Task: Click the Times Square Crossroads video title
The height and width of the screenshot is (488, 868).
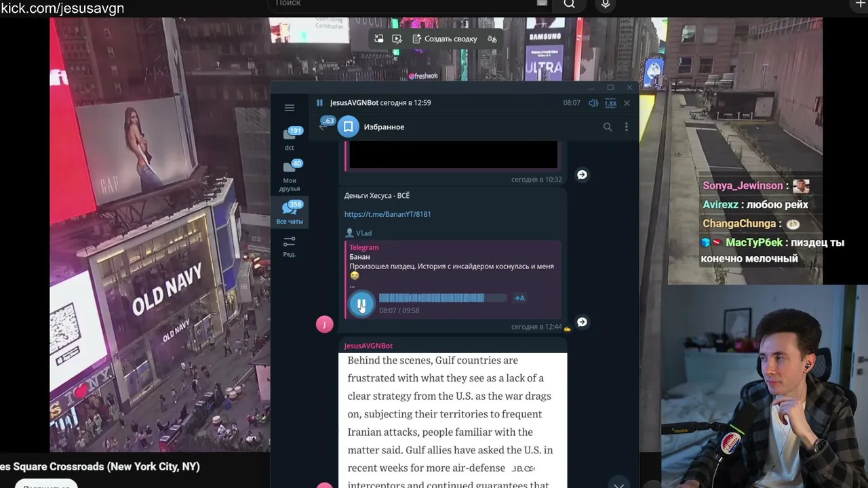Action: [100, 467]
